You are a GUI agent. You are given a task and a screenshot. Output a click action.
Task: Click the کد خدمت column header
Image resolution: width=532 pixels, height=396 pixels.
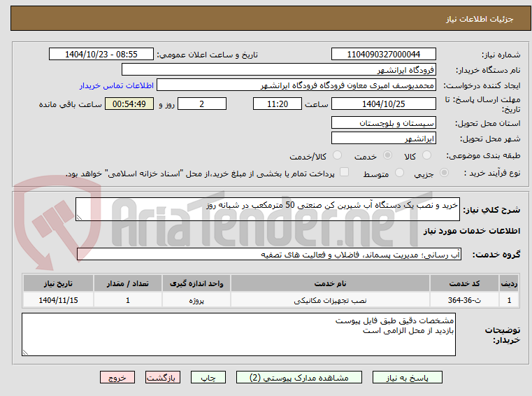tap(464, 283)
